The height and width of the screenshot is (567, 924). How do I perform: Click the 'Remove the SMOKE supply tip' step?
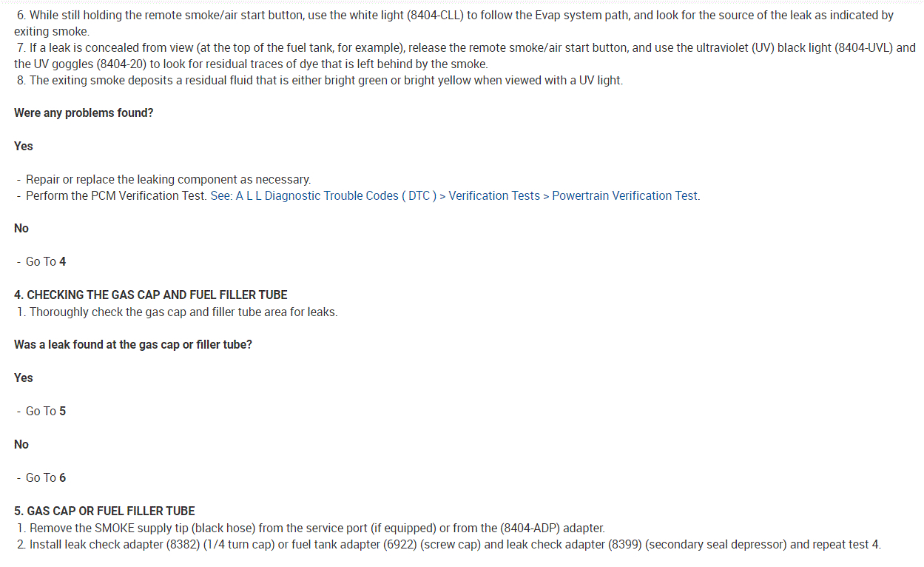(317, 529)
